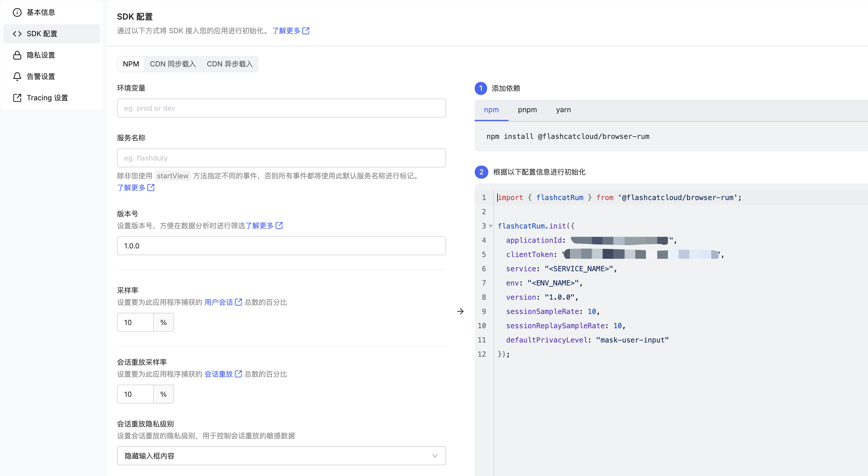This screenshot has height=476, width=868.
Task: Click the 服务名称 input field
Action: coord(281,158)
